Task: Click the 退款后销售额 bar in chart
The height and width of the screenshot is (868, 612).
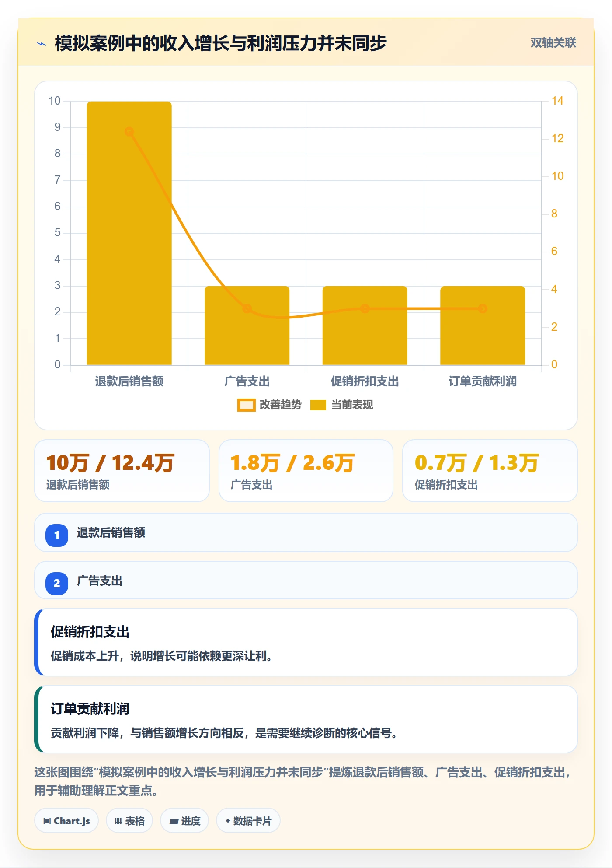Action: point(129,233)
